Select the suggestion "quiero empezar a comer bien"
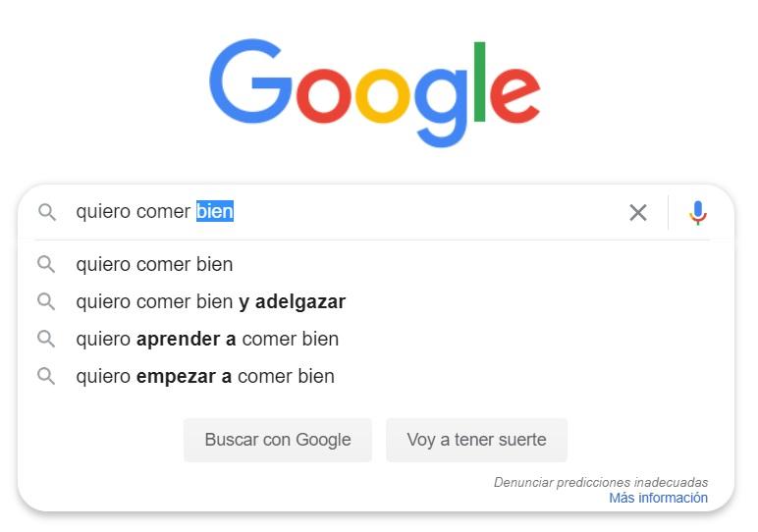This screenshot has width=758, height=532. pos(205,376)
